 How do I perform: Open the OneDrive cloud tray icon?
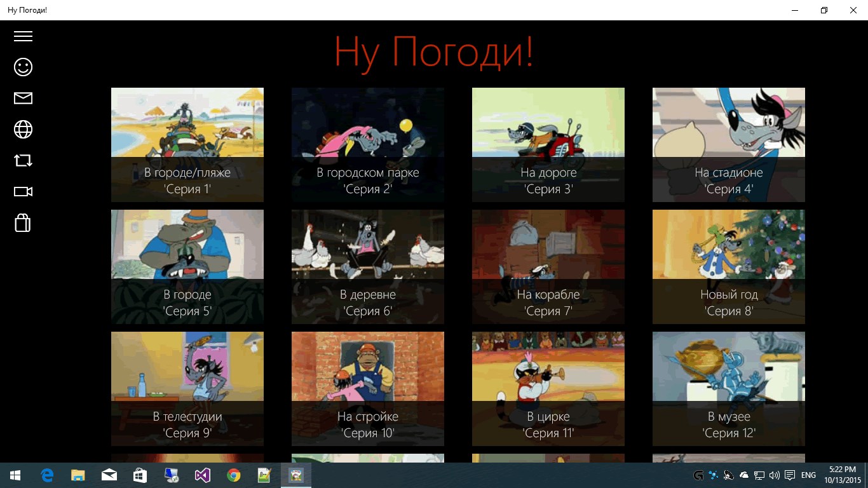(743, 475)
